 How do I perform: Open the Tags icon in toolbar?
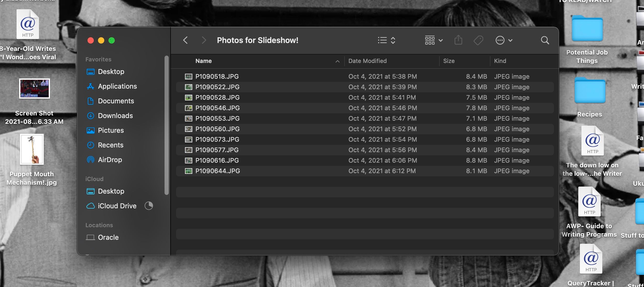click(478, 40)
